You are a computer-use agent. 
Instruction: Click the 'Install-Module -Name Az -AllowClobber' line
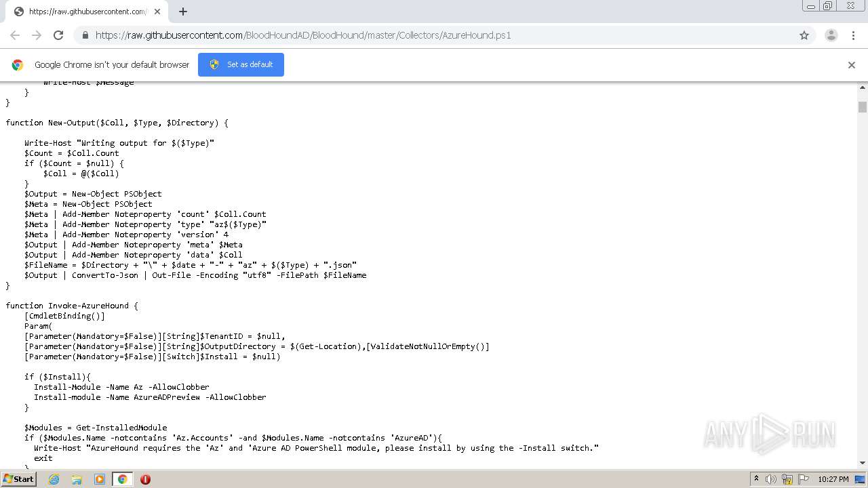click(x=121, y=387)
